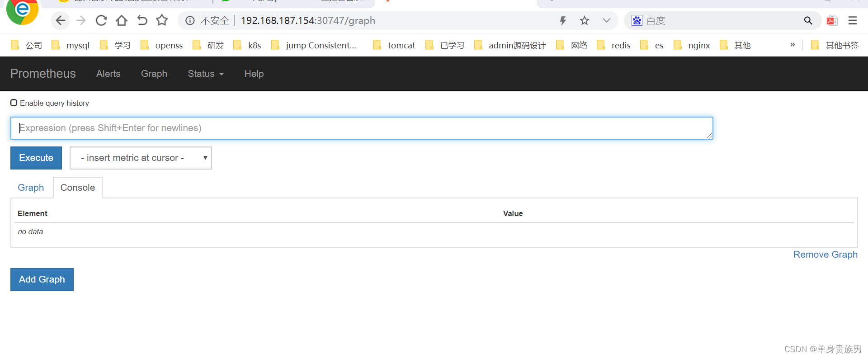The image size is (868, 358).
Task: Open the openss bookmark folder
Action: coord(161,45)
